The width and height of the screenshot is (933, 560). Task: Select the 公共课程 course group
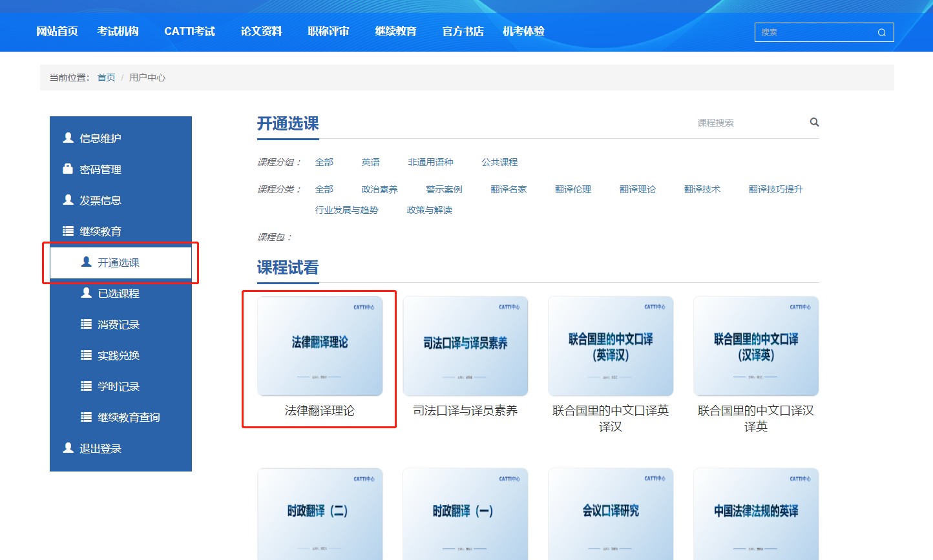(x=499, y=162)
